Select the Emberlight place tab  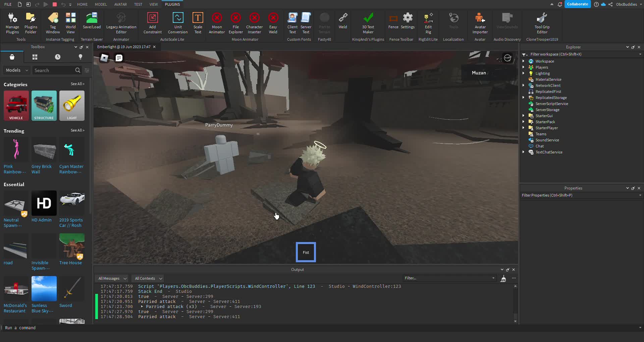coord(123,47)
